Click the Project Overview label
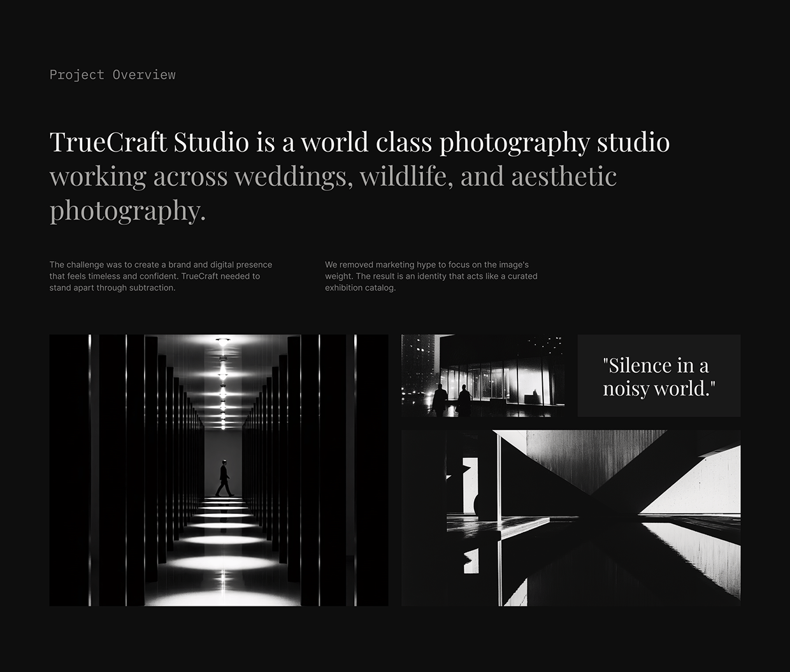This screenshot has width=790, height=672. click(x=112, y=75)
